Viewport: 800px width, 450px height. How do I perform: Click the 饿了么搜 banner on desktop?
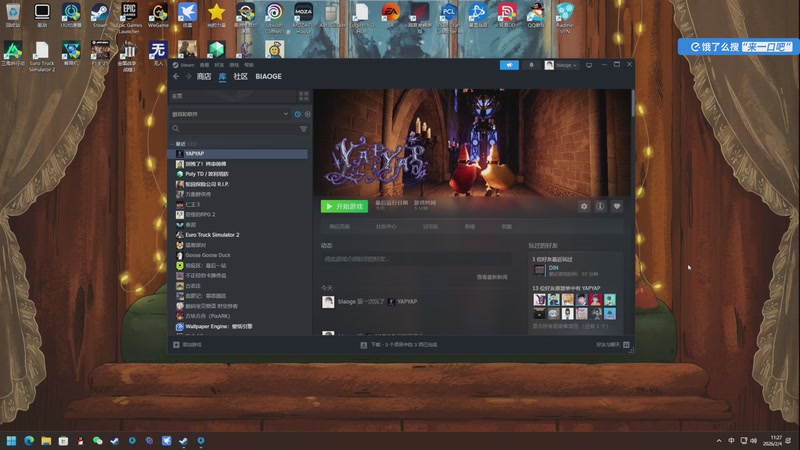(739, 47)
